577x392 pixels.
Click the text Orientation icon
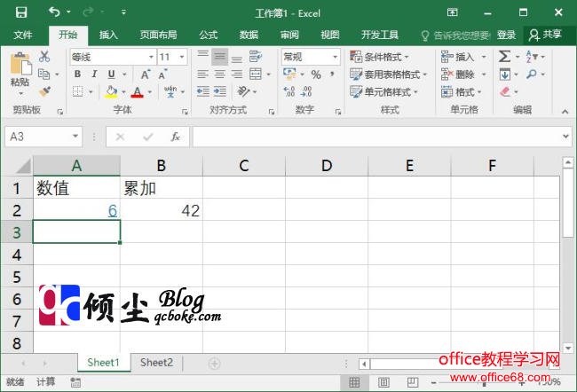[243, 91]
